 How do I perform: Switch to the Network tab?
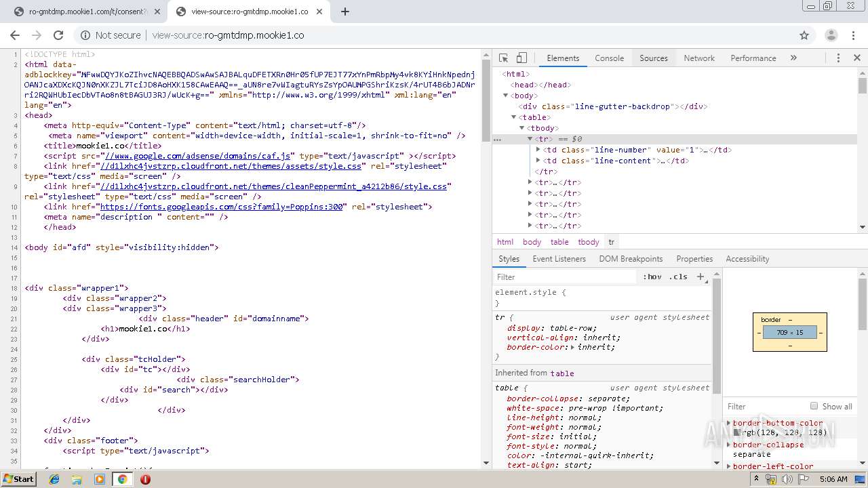[x=699, y=58]
